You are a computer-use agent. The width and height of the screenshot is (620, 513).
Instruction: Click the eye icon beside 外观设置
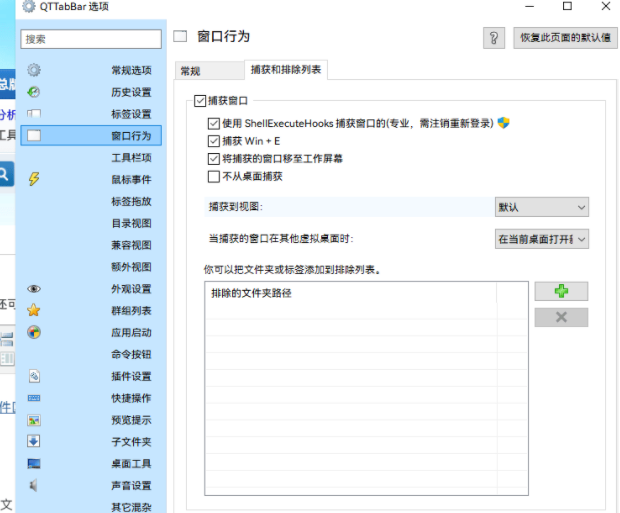pos(34,289)
